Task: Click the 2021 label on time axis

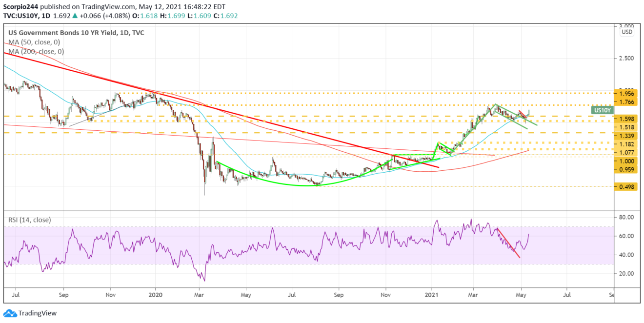Action: click(432, 295)
